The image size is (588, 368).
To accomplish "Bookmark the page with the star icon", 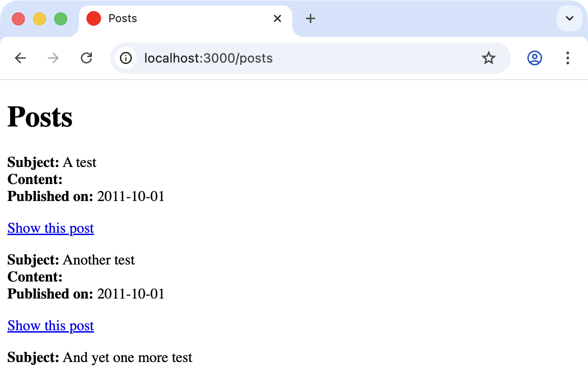I will 489,58.
